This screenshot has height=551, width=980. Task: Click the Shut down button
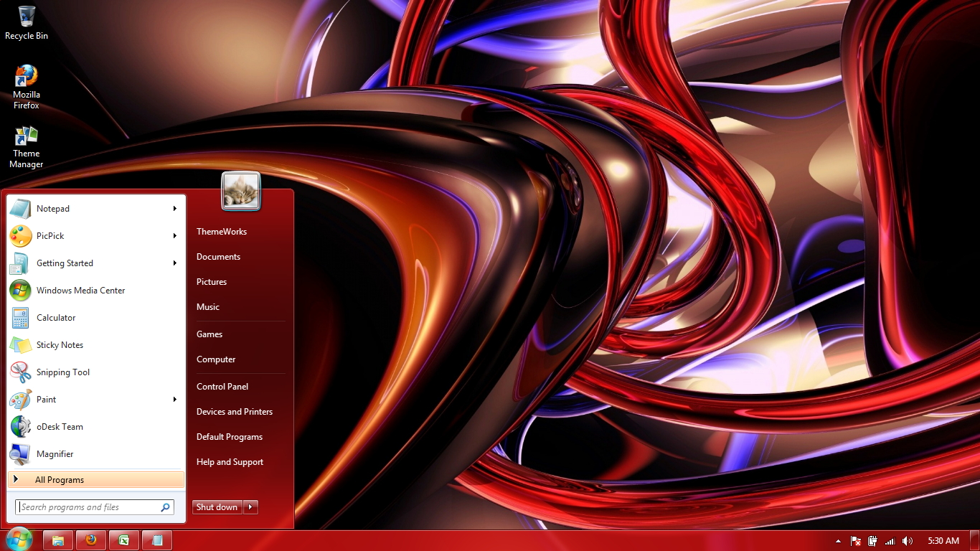point(217,507)
